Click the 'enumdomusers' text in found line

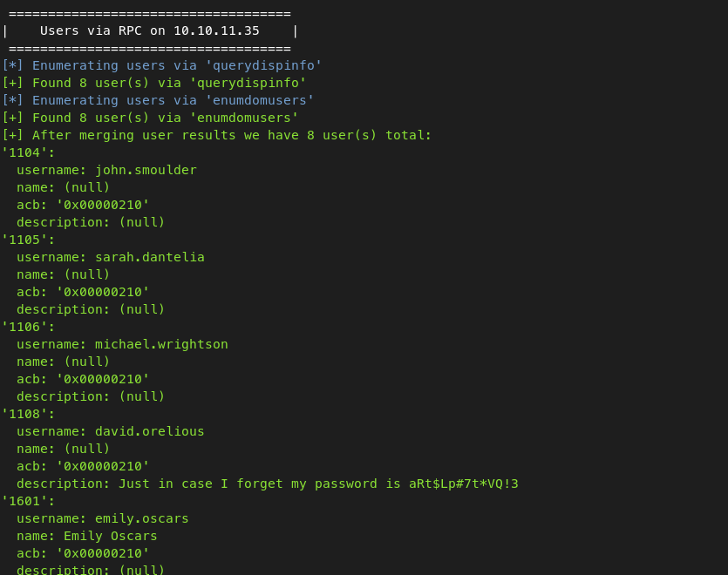[244, 118]
